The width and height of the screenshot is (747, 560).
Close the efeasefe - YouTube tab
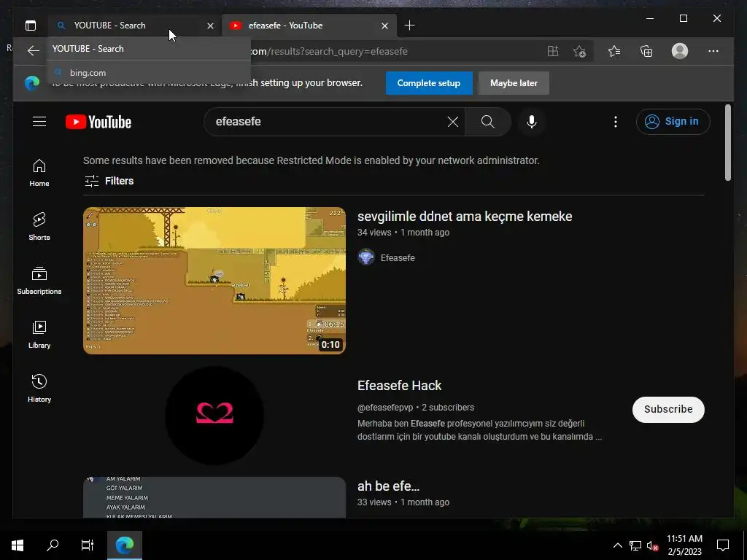[x=384, y=26]
